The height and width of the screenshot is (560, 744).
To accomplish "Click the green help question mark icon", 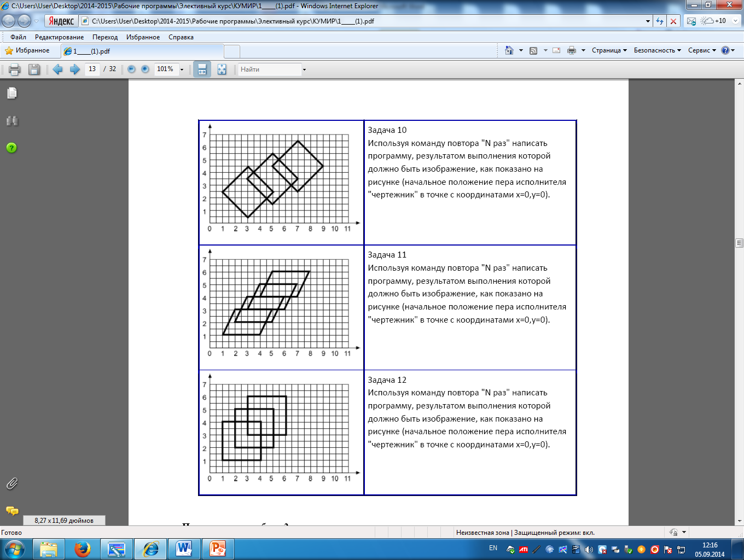I will point(11,148).
